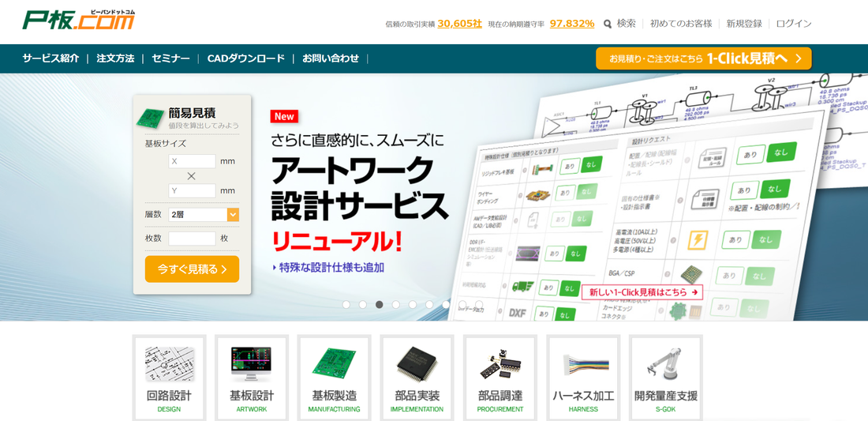Click the 開発量産支援 S-GOK robot icon
Viewport: 868px width, 421px height.
pos(665,378)
